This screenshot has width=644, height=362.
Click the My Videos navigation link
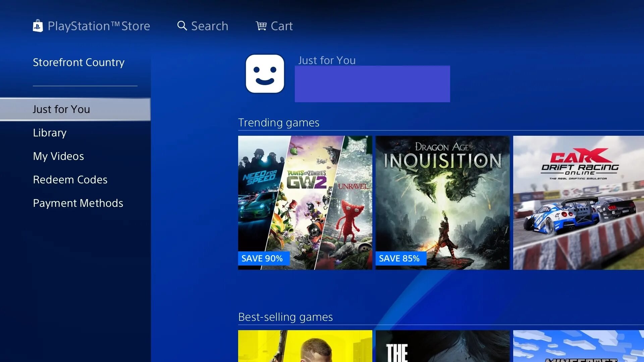[x=58, y=156]
